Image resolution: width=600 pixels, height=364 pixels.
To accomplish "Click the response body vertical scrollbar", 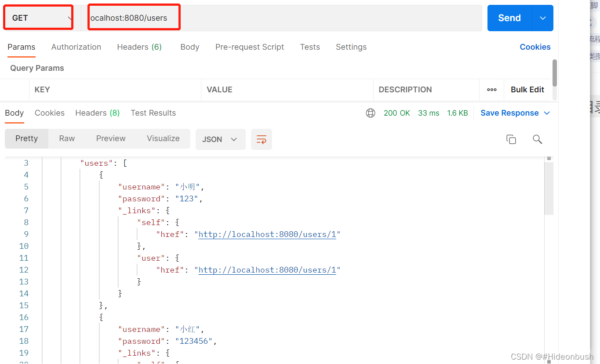I will coord(549,188).
